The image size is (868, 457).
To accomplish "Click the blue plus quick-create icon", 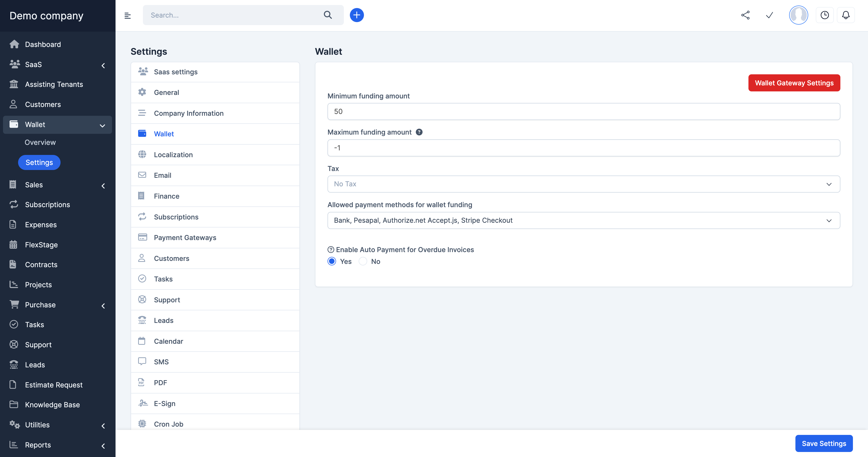I will pyautogui.click(x=356, y=15).
